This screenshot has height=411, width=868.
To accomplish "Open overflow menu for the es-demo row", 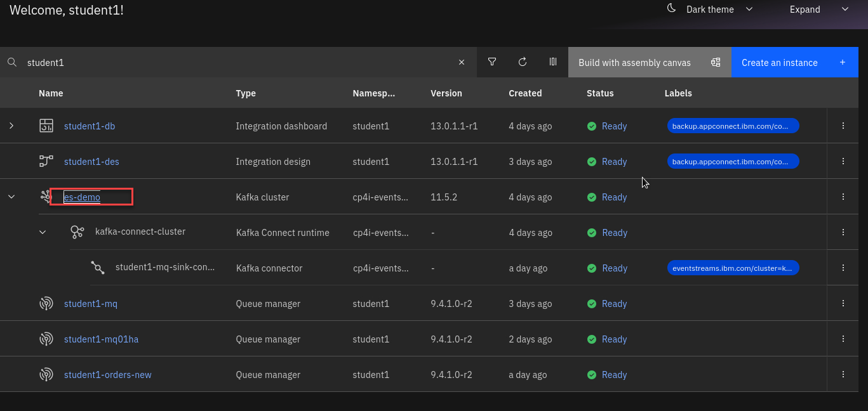I will (x=843, y=197).
